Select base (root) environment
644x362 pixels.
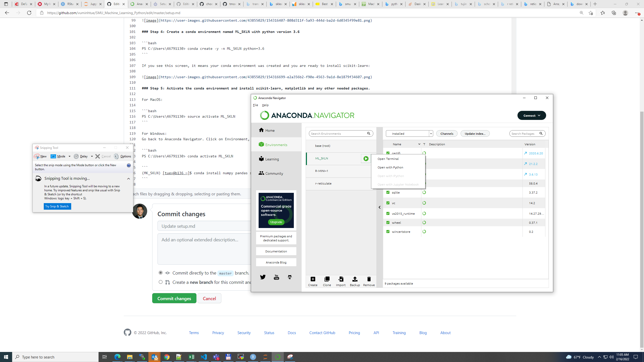(341, 146)
